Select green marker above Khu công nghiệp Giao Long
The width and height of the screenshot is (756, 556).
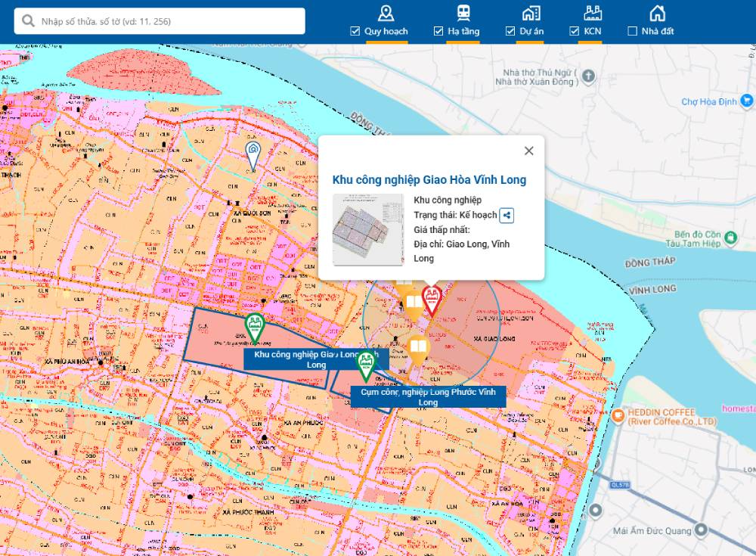pyautogui.click(x=256, y=328)
